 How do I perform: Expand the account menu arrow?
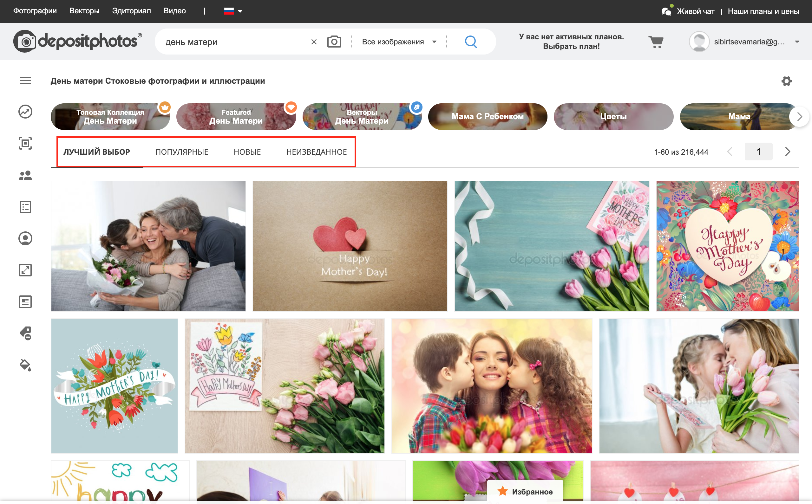click(797, 42)
